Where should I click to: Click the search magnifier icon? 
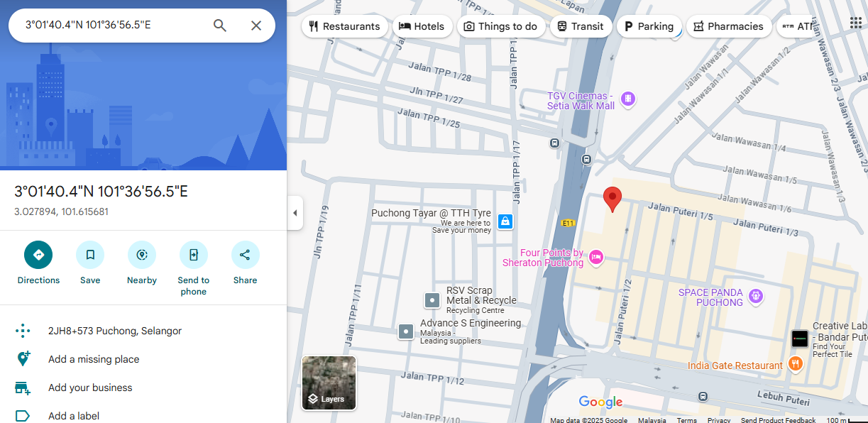(220, 26)
